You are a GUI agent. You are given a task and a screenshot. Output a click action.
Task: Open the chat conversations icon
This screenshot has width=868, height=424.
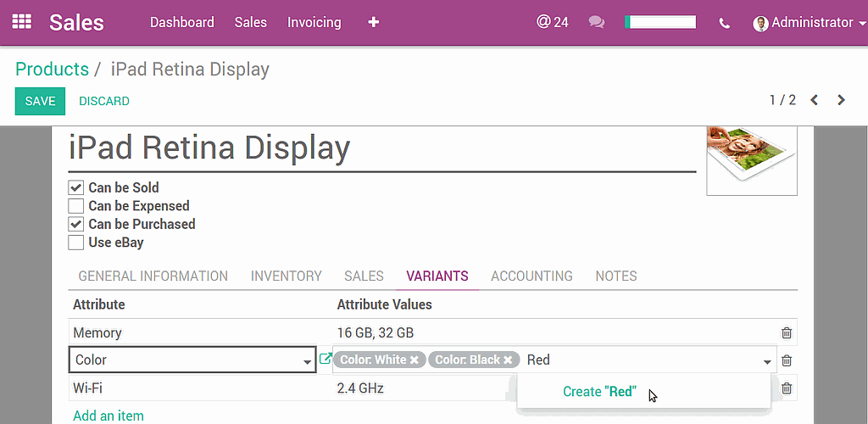click(597, 23)
